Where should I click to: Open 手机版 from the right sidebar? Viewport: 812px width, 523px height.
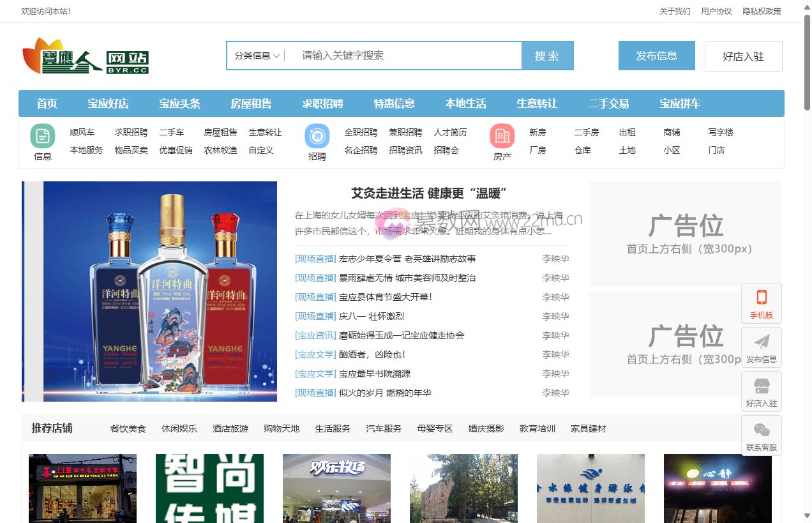[761, 303]
